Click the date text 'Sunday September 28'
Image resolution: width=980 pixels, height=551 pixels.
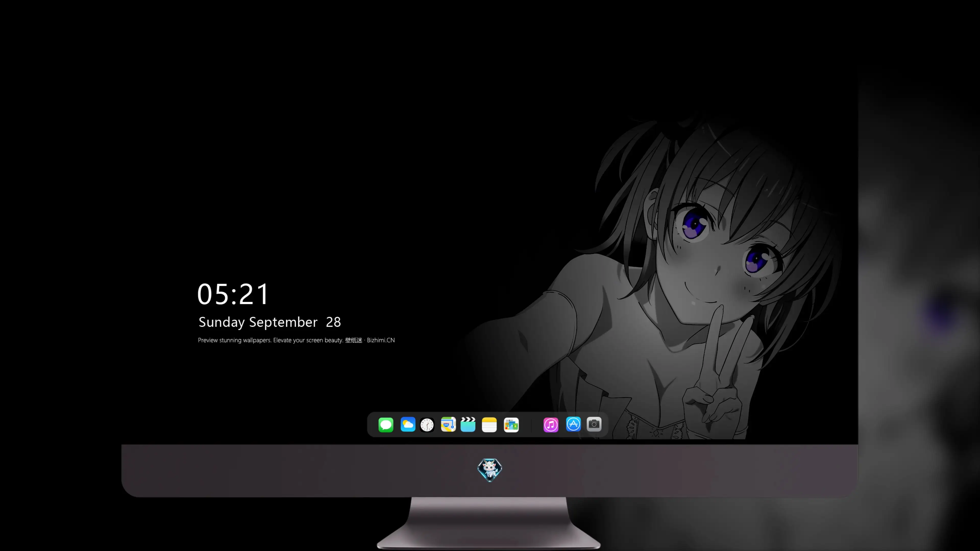[270, 322]
